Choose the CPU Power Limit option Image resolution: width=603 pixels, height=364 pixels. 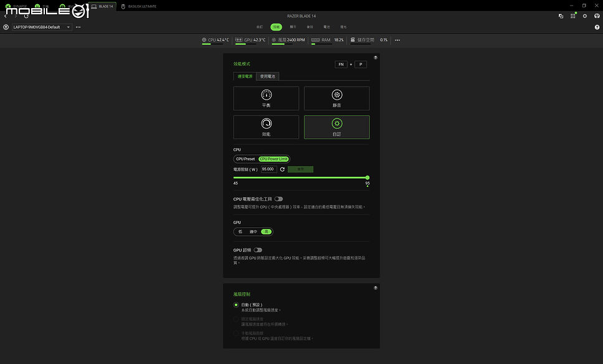coord(273,159)
